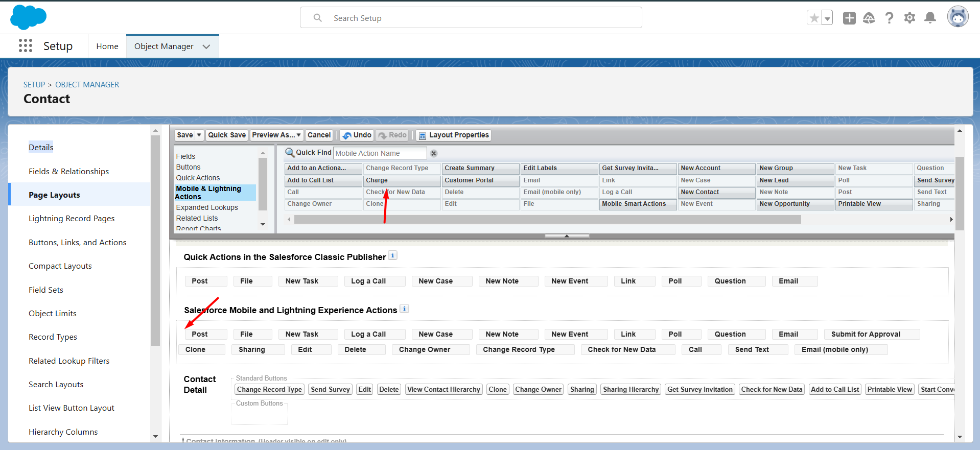Open the notifications bell icon
This screenshot has height=450, width=980.
click(x=930, y=18)
